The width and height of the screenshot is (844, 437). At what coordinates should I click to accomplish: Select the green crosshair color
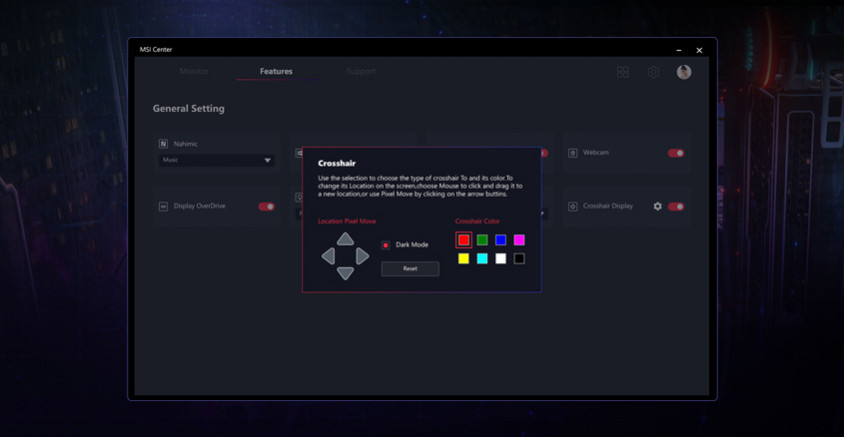coord(482,240)
